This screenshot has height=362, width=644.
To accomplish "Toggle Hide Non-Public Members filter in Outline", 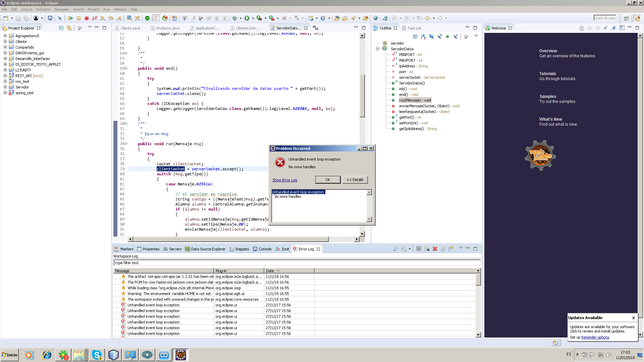I will (447, 37).
